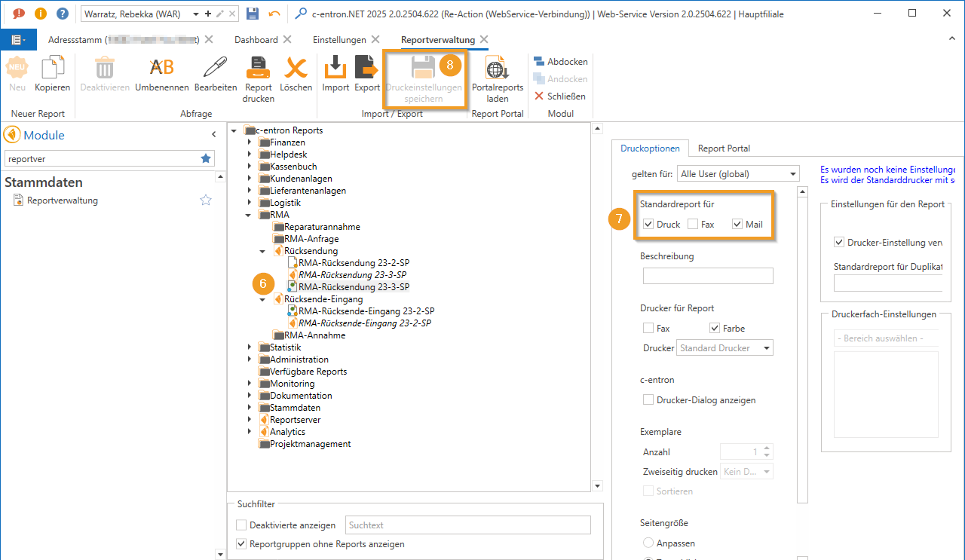Uncheck the Druck standard report checkbox
Viewport: 965px width, 560px height.
click(x=648, y=225)
